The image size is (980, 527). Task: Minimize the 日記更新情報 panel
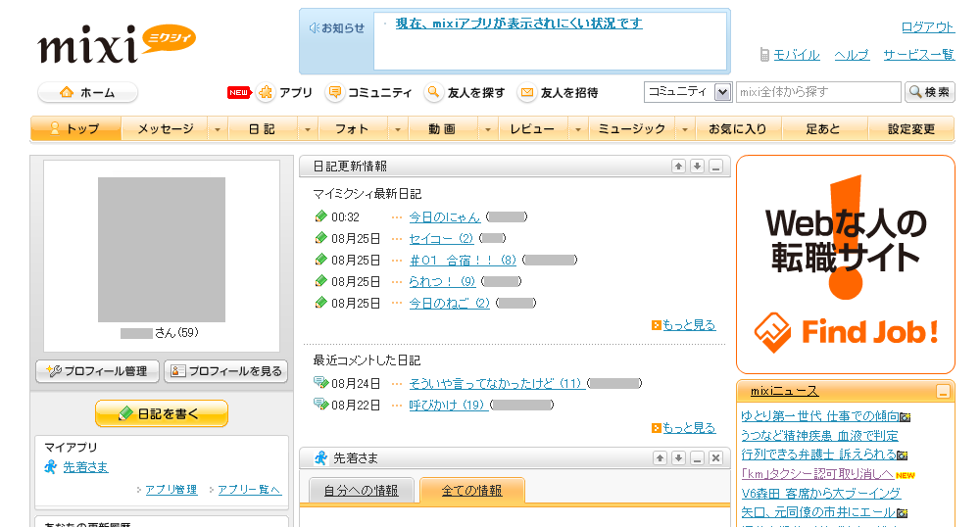(x=716, y=167)
